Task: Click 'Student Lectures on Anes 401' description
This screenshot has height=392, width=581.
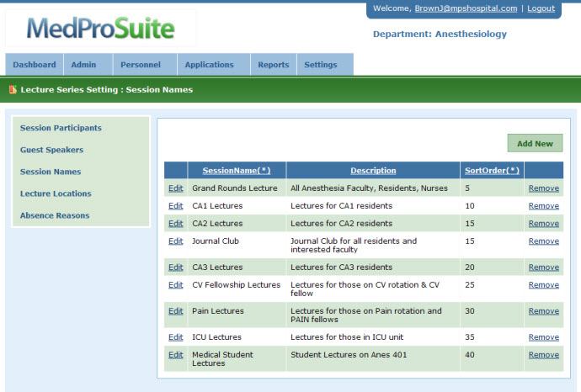Action: pos(349,355)
